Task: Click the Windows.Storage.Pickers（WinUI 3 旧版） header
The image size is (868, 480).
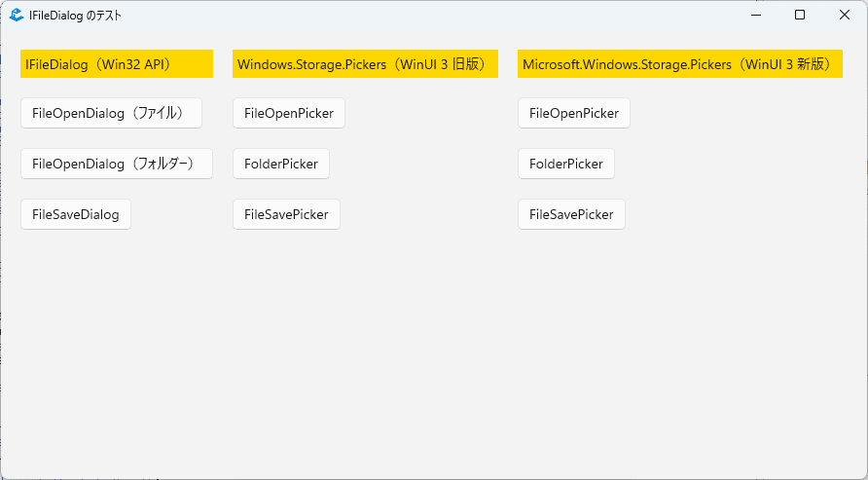Action: (365, 63)
